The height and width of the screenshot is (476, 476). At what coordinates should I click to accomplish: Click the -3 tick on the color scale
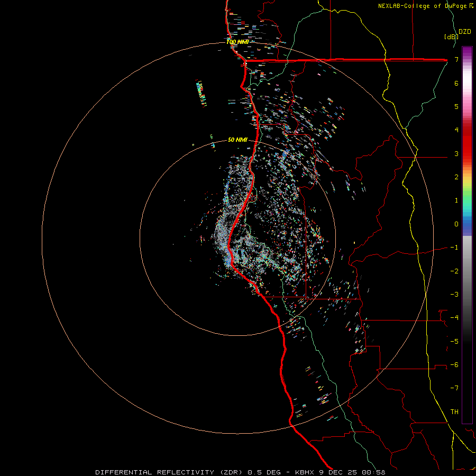tap(454, 294)
